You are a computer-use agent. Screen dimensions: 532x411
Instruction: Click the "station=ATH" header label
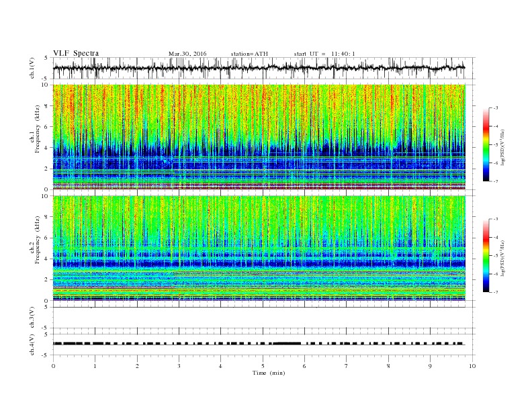pos(249,54)
